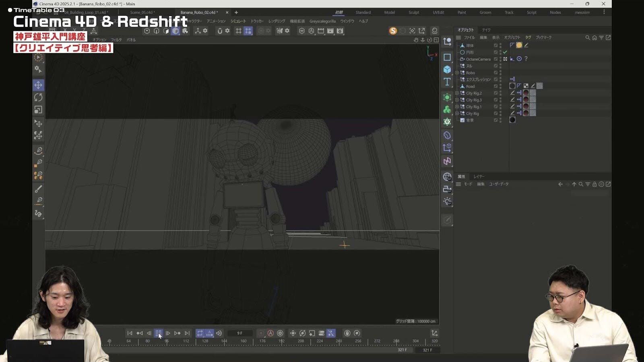
Task: Toggle sound playback speaker icon
Action: click(x=219, y=333)
